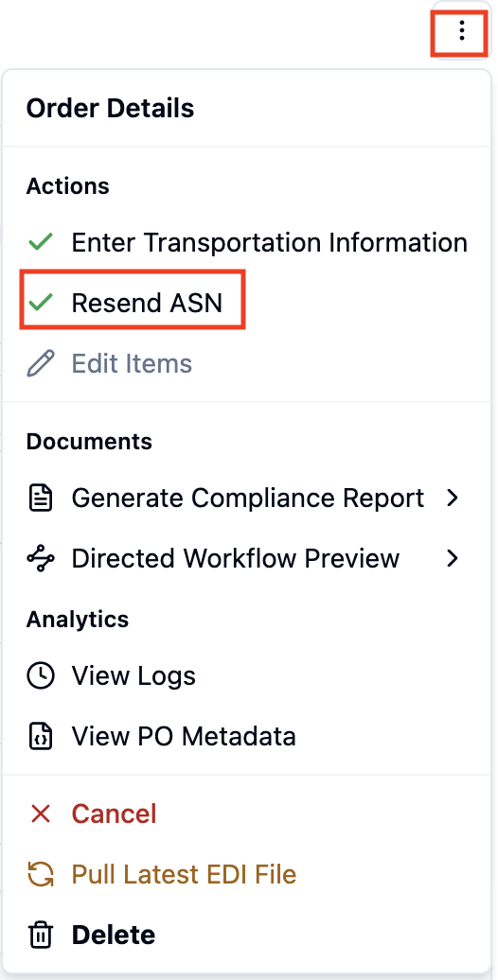The width and height of the screenshot is (498, 980).
Task: Click the document icon beside Generate Compliance Report
Action: pos(41,499)
